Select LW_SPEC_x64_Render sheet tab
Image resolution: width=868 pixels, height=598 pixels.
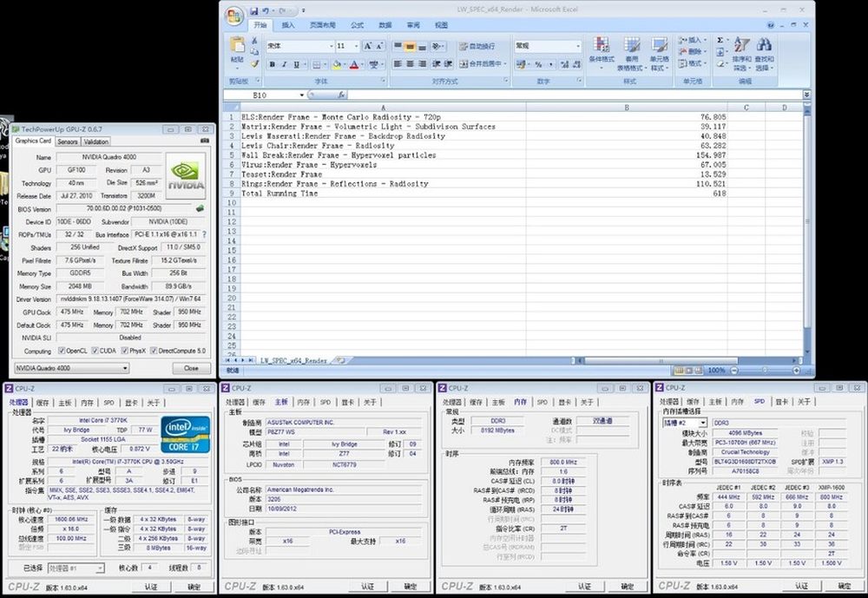tap(293, 360)
